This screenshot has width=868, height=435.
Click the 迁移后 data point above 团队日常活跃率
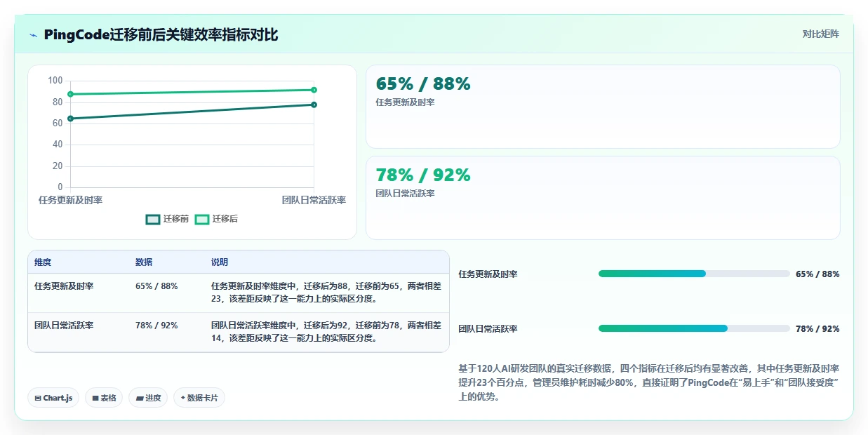[314, 90]
